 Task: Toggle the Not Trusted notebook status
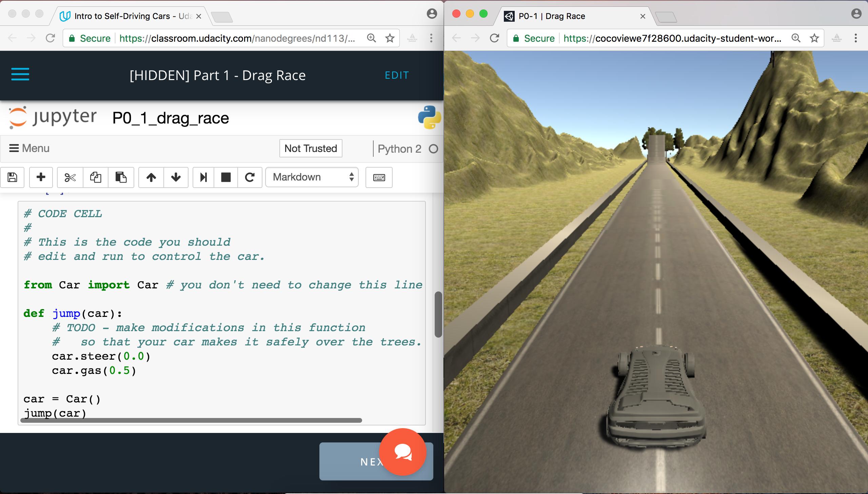click(311, 148)
